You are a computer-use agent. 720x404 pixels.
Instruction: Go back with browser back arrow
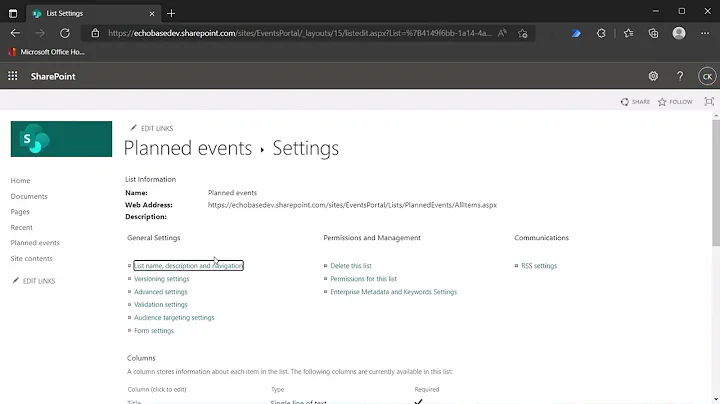(15, 33)
